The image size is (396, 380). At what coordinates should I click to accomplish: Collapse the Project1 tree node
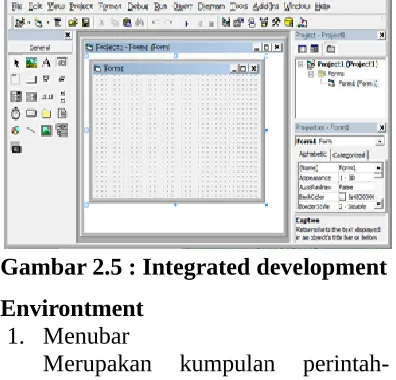[301, 64]
